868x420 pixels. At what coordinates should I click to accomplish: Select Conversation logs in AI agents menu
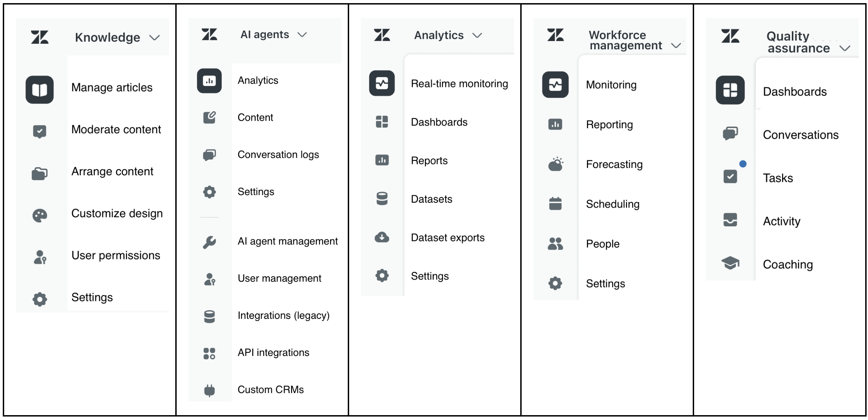pos(278,154)
